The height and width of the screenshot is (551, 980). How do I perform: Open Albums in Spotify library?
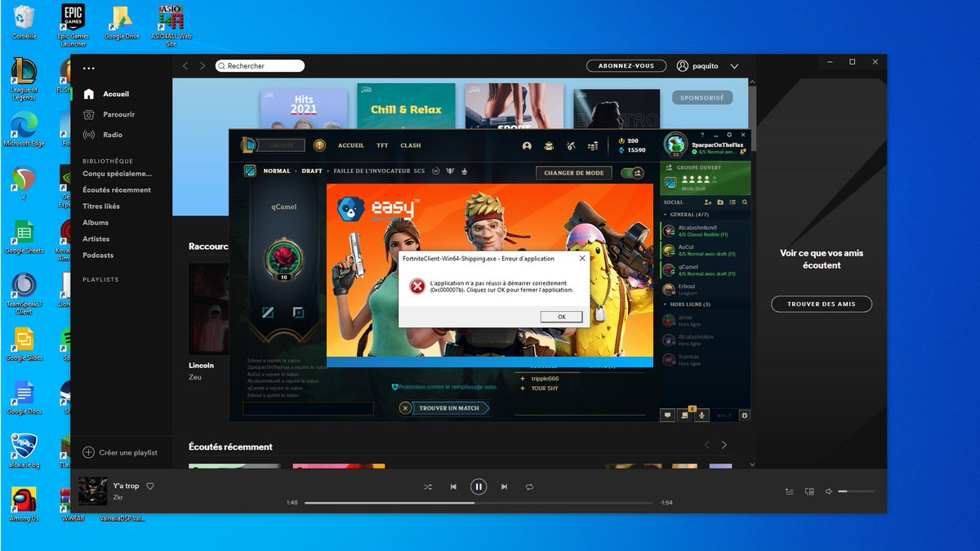(96, 222)
